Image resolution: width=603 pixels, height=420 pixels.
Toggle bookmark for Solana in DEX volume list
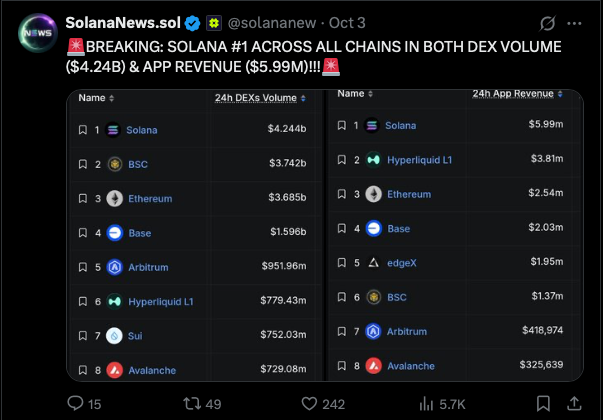(82, 130)
